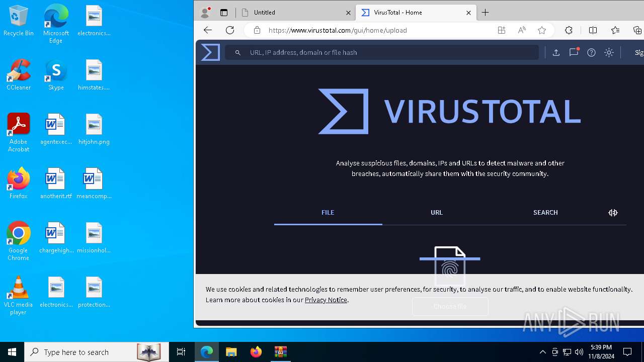Screen dimensions: 644x362
Task: Open a new browser tab
Action: pyautogui.click(x=485, y=13)
